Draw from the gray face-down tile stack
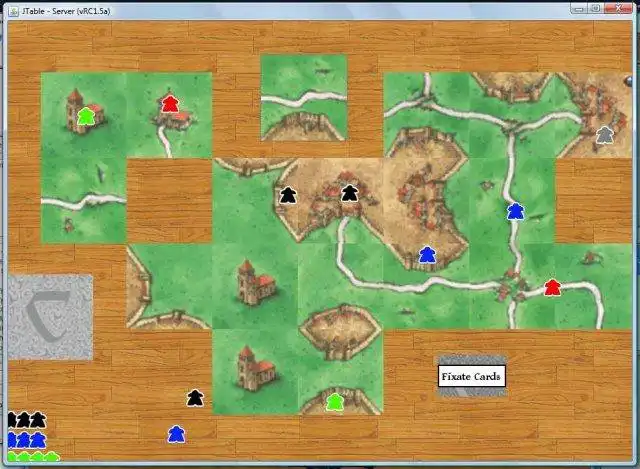The image size is (640, 469). pyautogui.click(x=50, y=317)
